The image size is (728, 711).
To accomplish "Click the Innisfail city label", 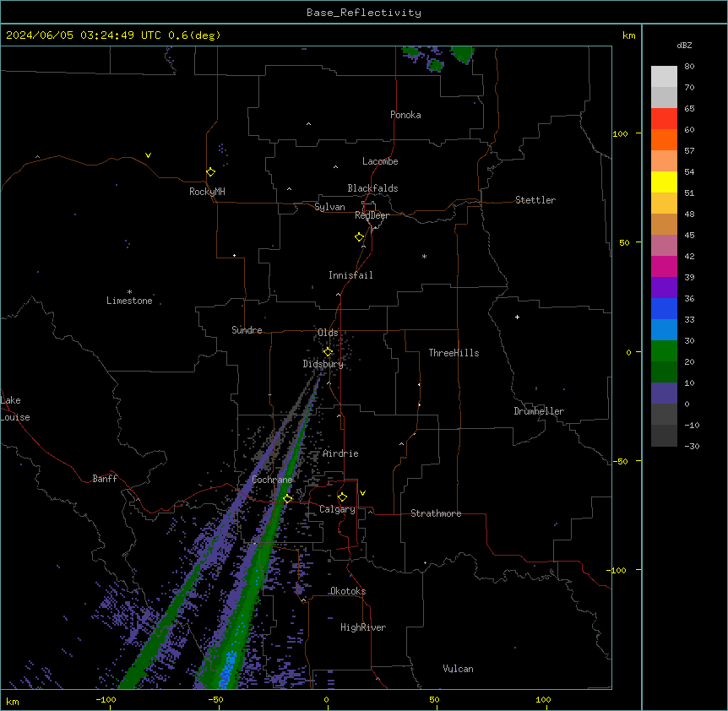I will pos(350,275).
